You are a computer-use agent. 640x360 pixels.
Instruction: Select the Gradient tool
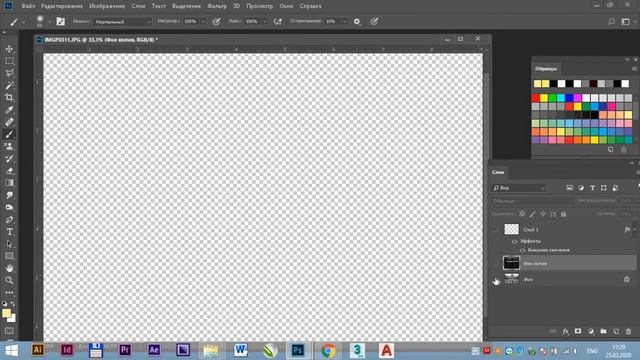tap(9, 183)
